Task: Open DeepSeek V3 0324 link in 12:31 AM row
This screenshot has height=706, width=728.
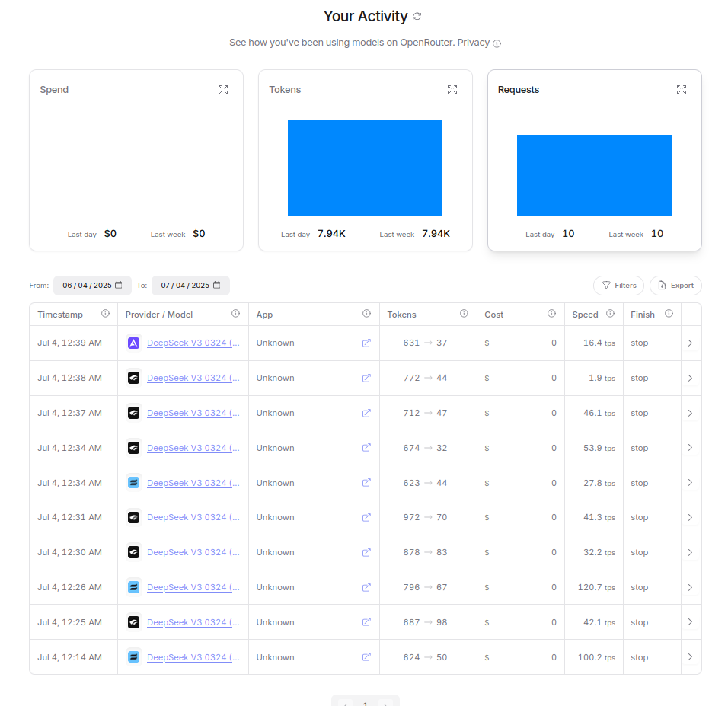Action: click(x=193, y=517)
